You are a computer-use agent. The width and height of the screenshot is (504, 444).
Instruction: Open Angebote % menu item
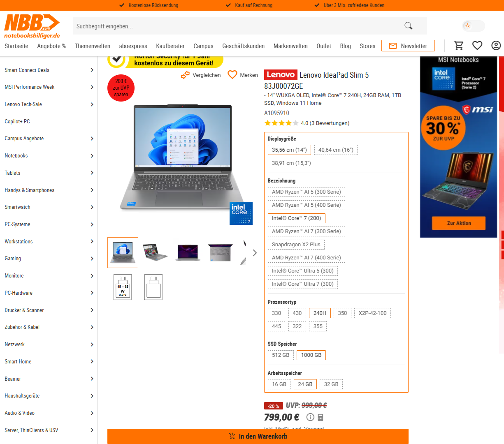(51, 46)
